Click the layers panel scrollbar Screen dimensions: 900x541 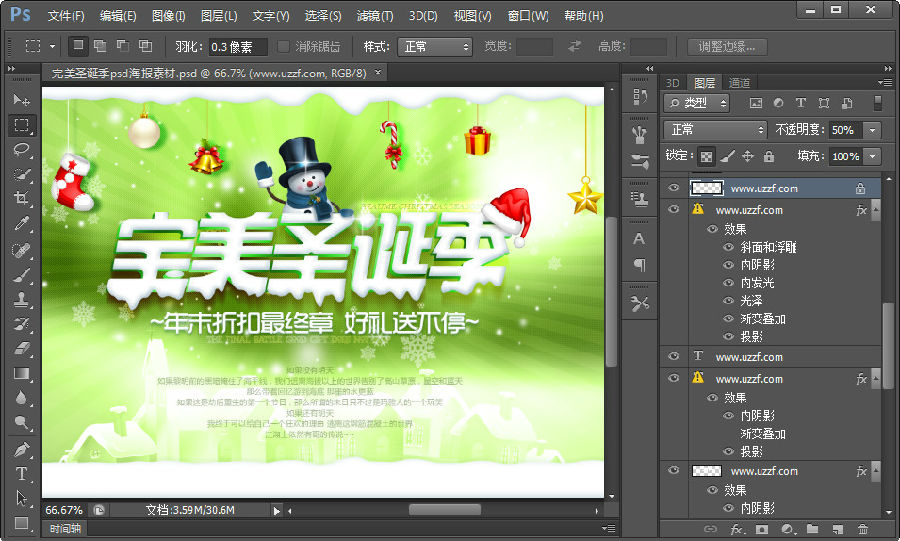(x=888, y=344)
